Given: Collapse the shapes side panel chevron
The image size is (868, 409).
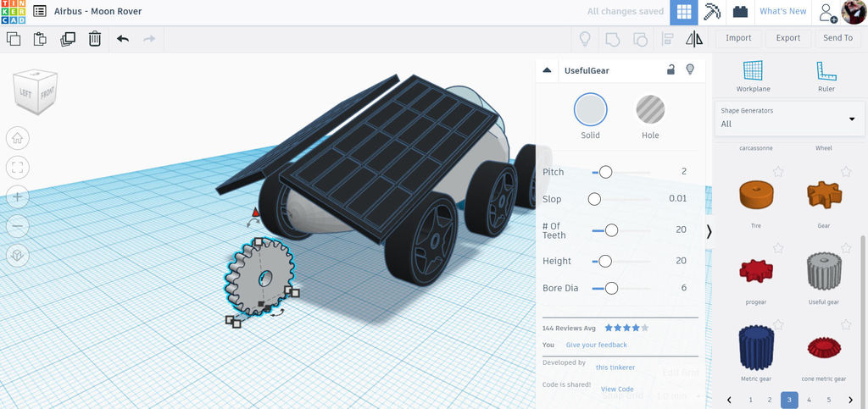Looking at the screenshot, I should (709, 231).
